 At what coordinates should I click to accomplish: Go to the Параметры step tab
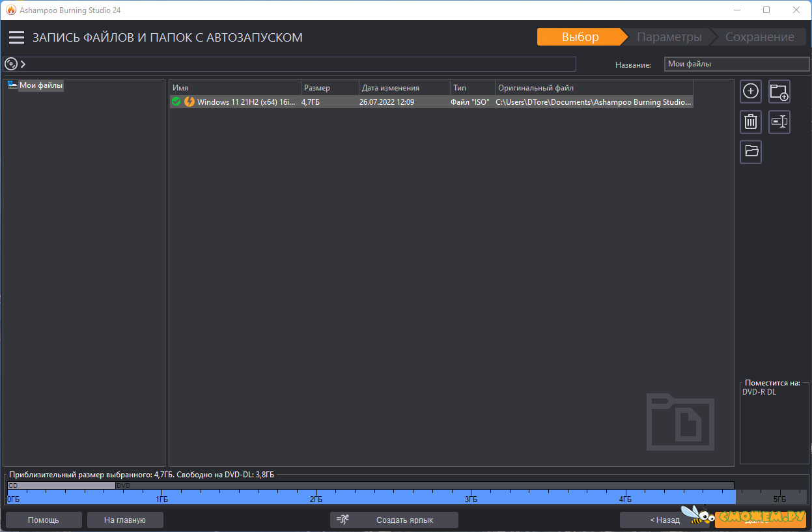(669, 37)
